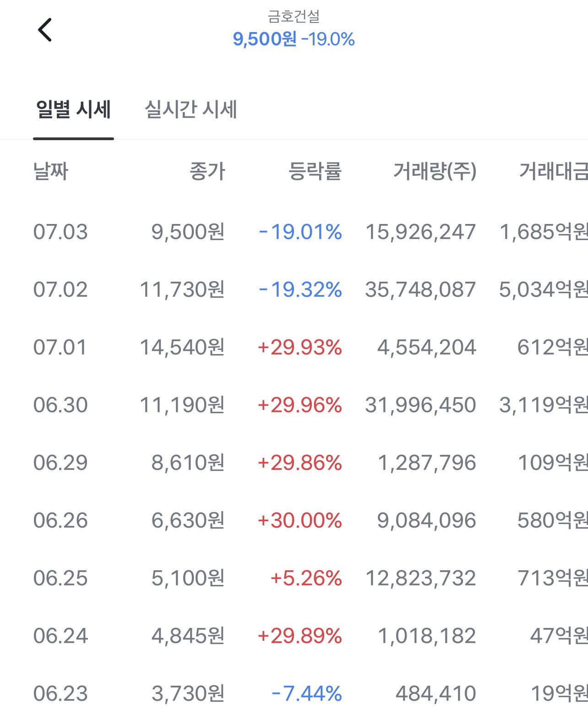This screenshot has height=726, width=588.
Task: Click the 등락률 column header
Action: pos(315,171)
